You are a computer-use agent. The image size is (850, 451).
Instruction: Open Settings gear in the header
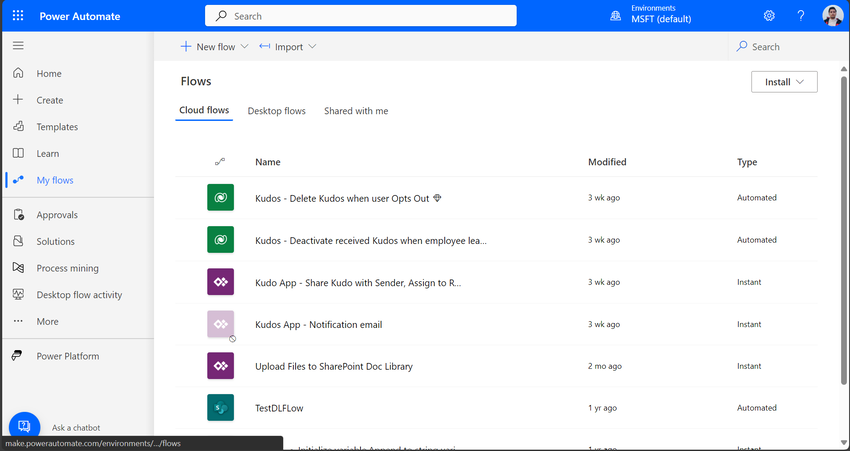pyautogui.click(x=769, y=16)
